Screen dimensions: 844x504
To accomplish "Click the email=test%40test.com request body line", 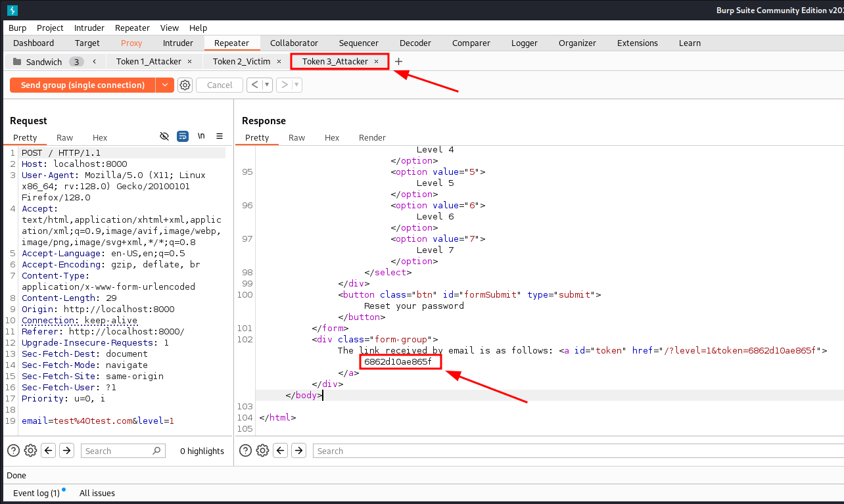I will click(x=98, y=421).
